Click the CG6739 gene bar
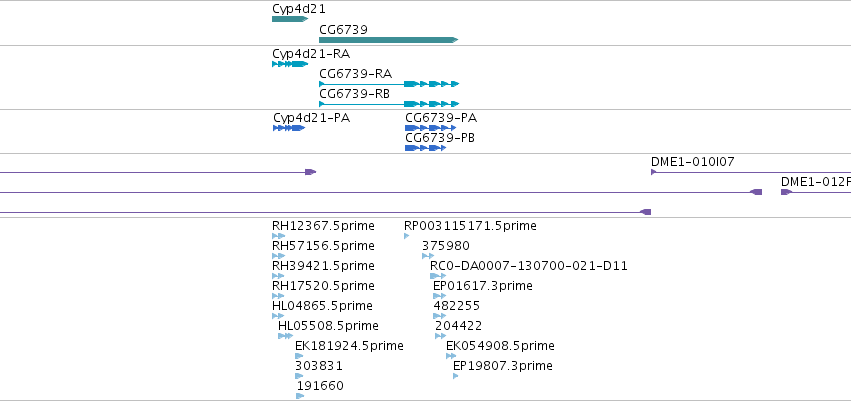This screenshot has width=851, height=401. [389, 40]
